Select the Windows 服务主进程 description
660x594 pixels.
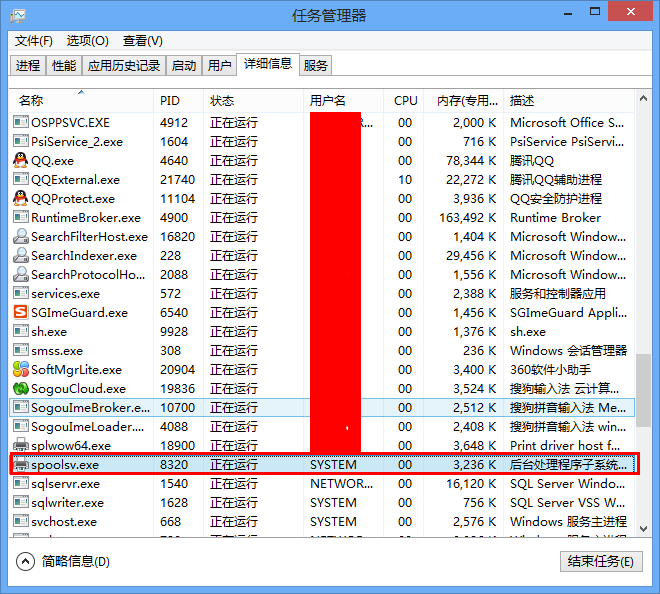click(568, 522)
